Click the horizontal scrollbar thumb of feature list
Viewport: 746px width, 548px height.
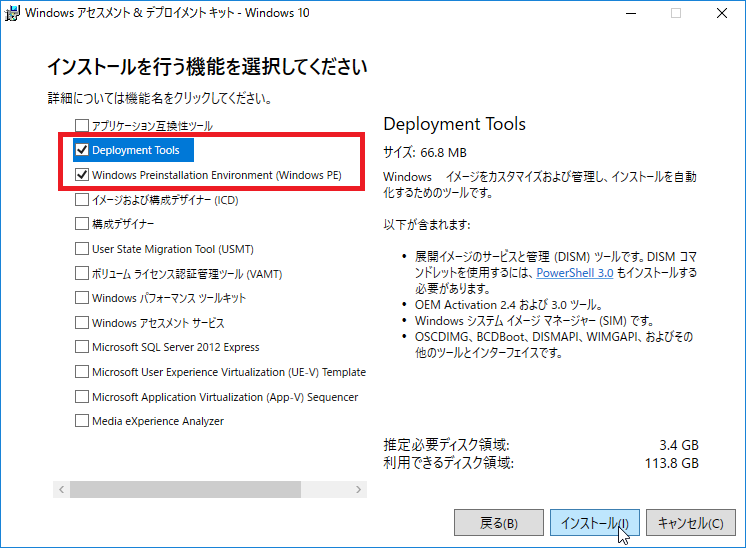(186, 489)
